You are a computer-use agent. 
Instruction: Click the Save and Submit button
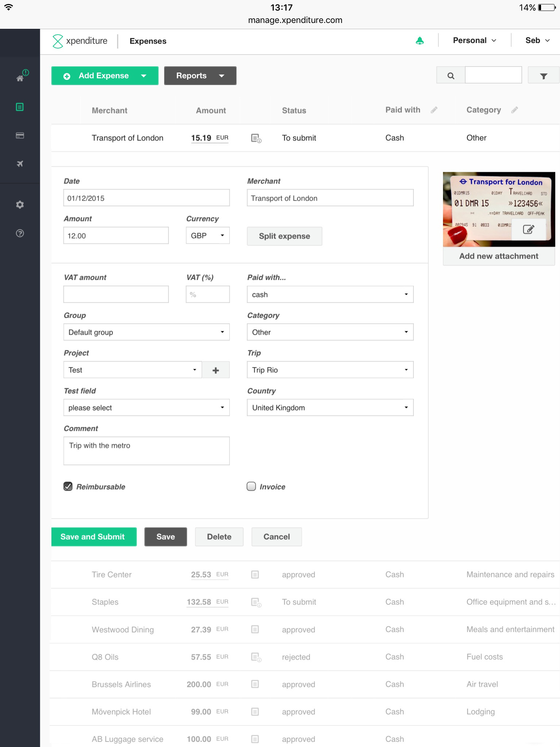pos(94,537)
